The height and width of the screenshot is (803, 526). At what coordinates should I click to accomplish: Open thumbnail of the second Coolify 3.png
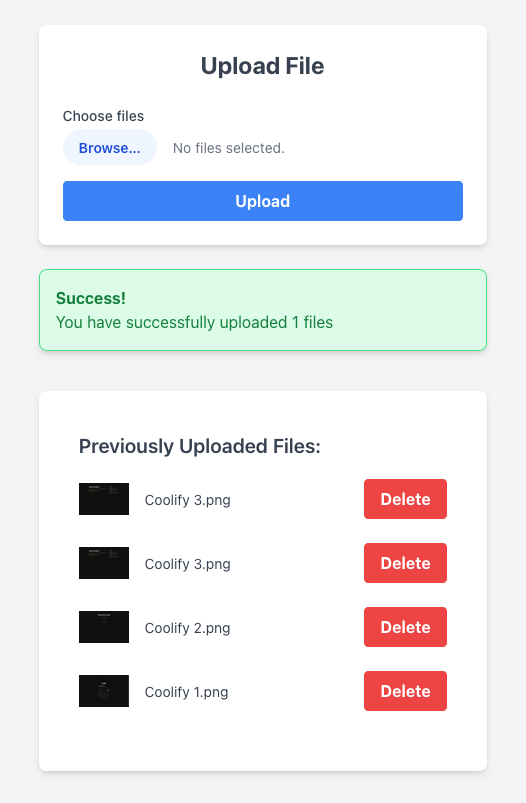pyautogui.click(x=104, y=563)
